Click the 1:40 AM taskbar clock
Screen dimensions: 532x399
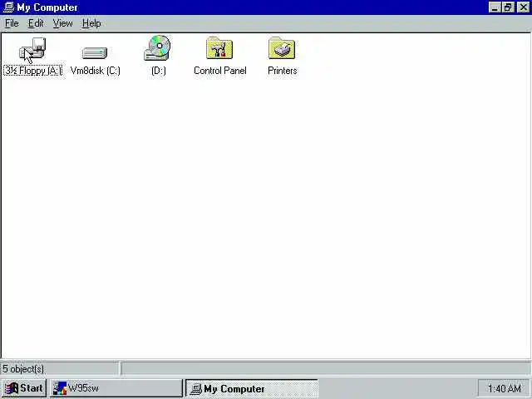coord(505,388)
